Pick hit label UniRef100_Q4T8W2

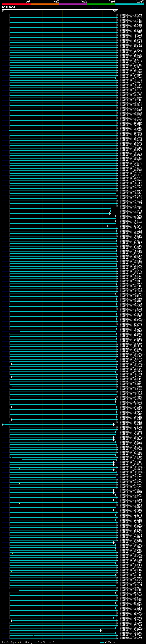pos(131,575)
